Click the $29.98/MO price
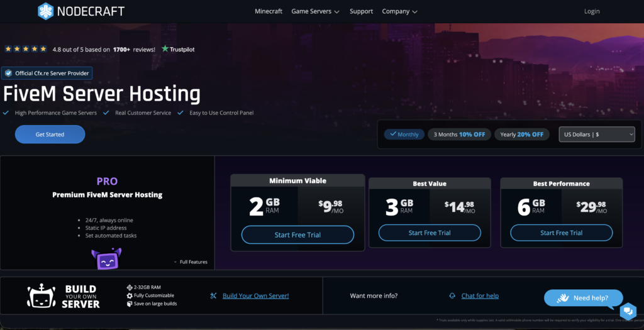This screenshot has height=330, width=644. (x=592, y=206)
